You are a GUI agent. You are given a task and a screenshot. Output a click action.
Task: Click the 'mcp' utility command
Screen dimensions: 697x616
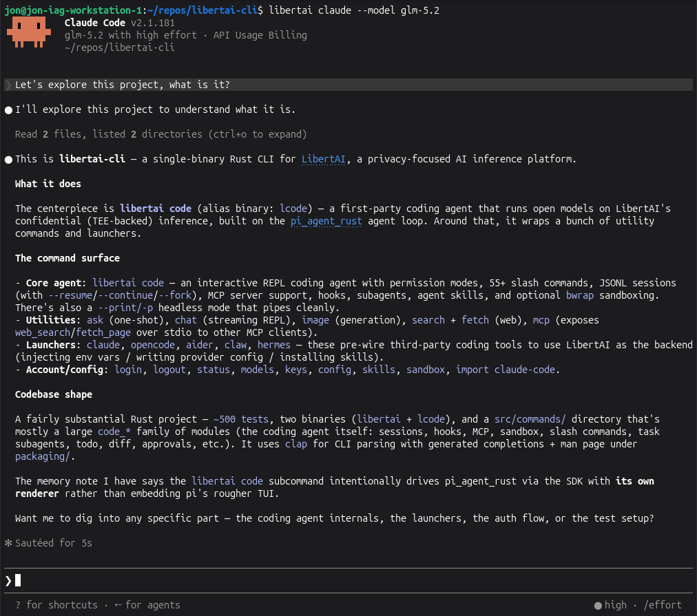(541, 320)
